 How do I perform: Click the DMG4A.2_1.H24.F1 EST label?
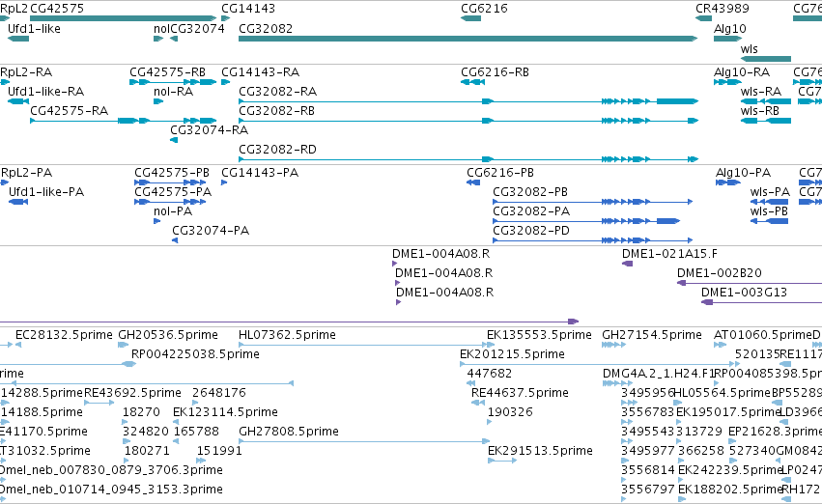(x=659, y=374)
